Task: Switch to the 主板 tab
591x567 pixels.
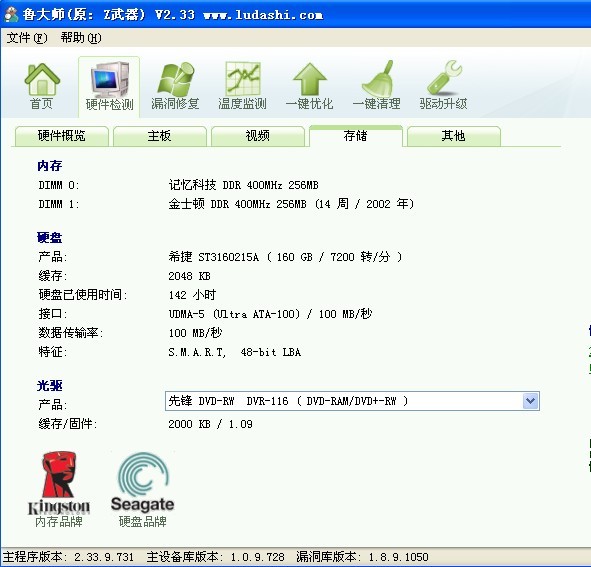Action: click(159, 136)
